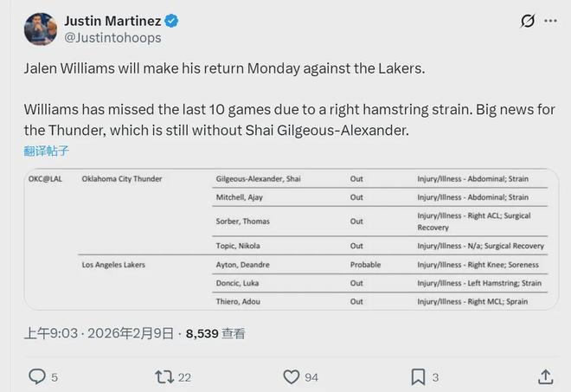Click the tweet text about Jalen Williams
This screenshot has width=571, height=392.
click(x=224, y=67)
